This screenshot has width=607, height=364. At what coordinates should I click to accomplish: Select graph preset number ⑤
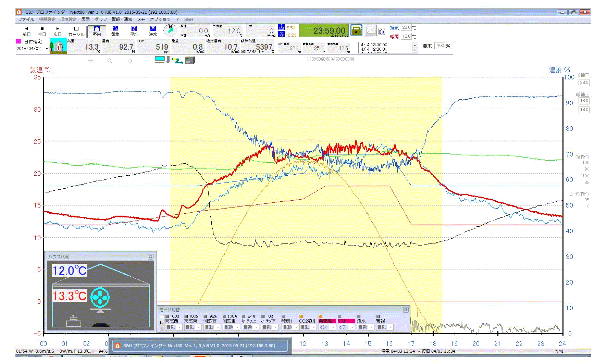click(328, 59)
